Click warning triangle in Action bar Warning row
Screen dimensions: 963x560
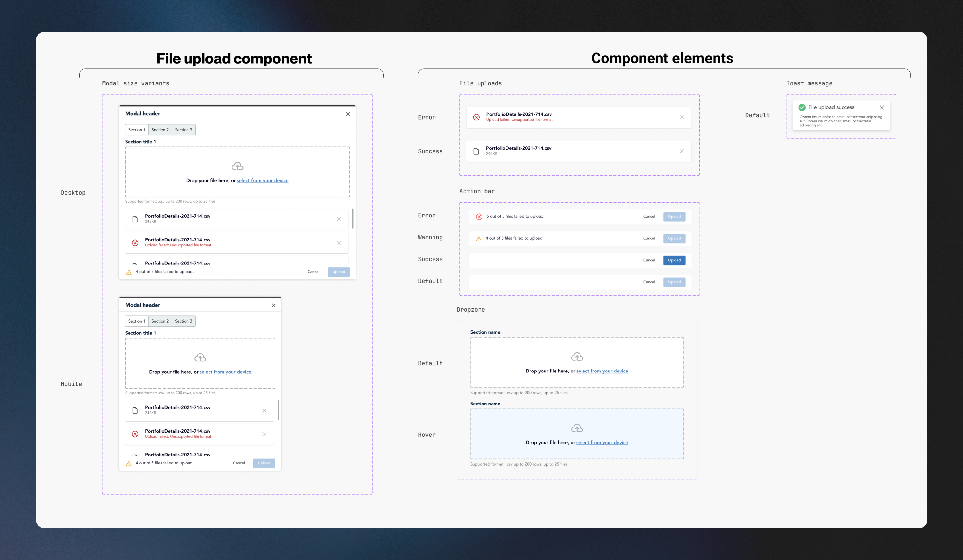(x=479, y=238)
